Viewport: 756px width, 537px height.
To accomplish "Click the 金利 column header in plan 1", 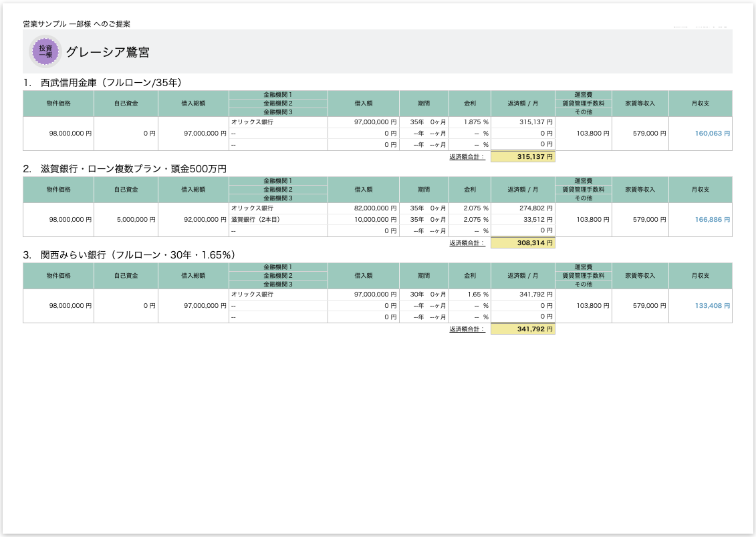I will tap(470, 104).
